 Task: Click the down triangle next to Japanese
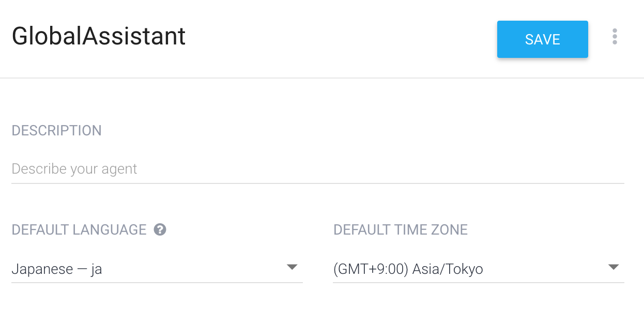coord(292,267)
